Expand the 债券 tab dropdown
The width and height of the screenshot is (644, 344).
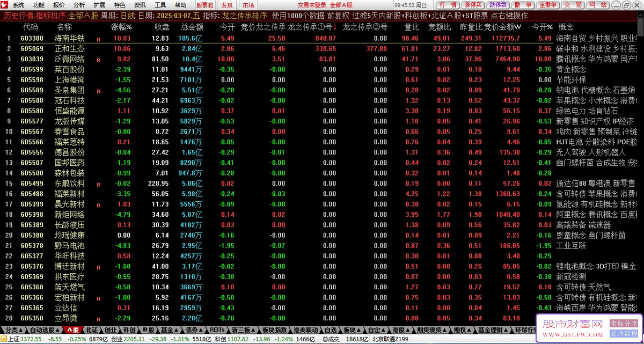pos(195,330)
